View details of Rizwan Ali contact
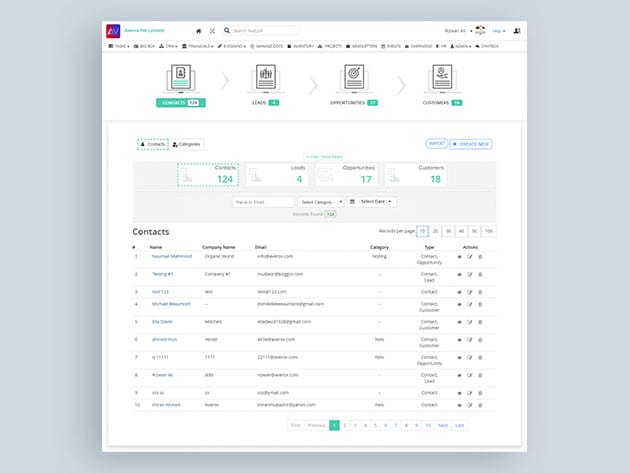The height and width of the screenshot is (473, 630). [460, 375]
